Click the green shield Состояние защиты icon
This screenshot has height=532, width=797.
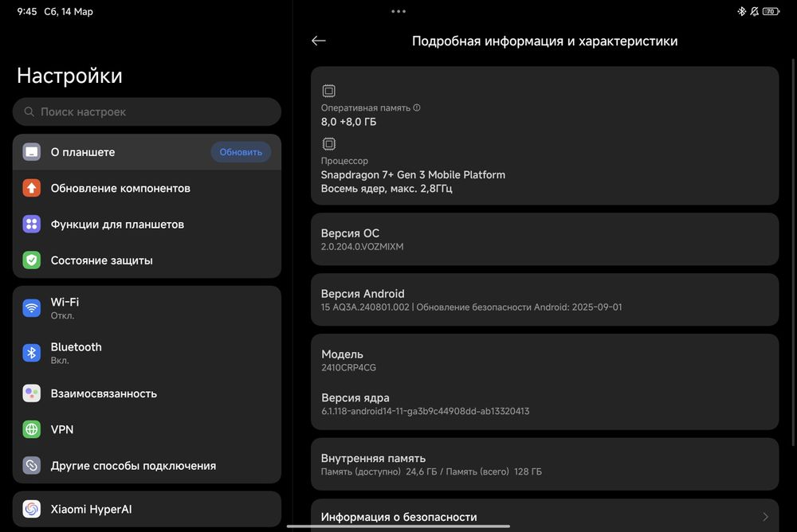[x=32, y=260]
